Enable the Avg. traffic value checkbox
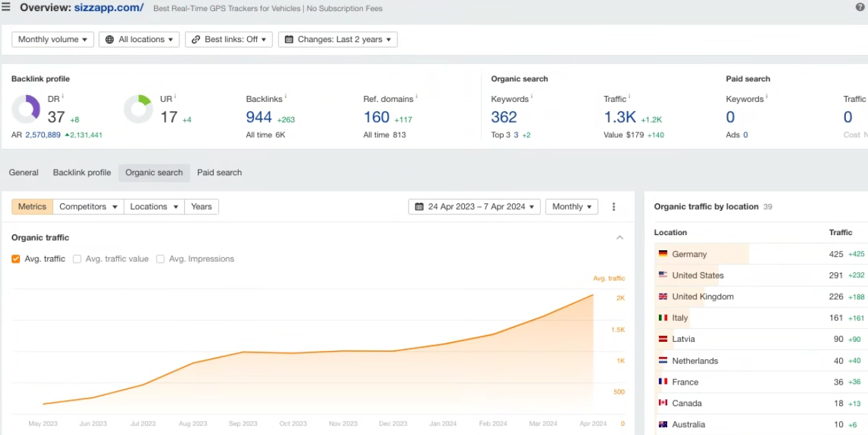Image resolution: width=868 pixels, height=435 pixels. click(x=77, y=259)
